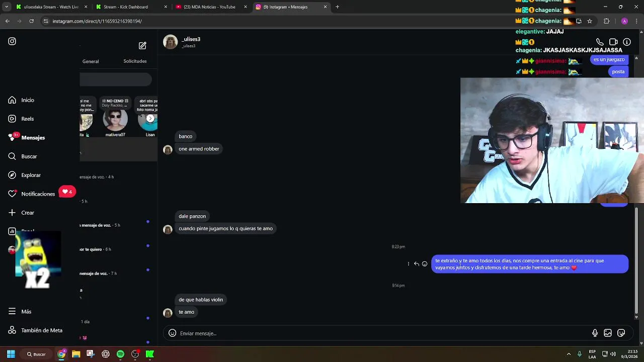Open conversation information icon
Screen dimensions: 644x362
tap(627, 42)
